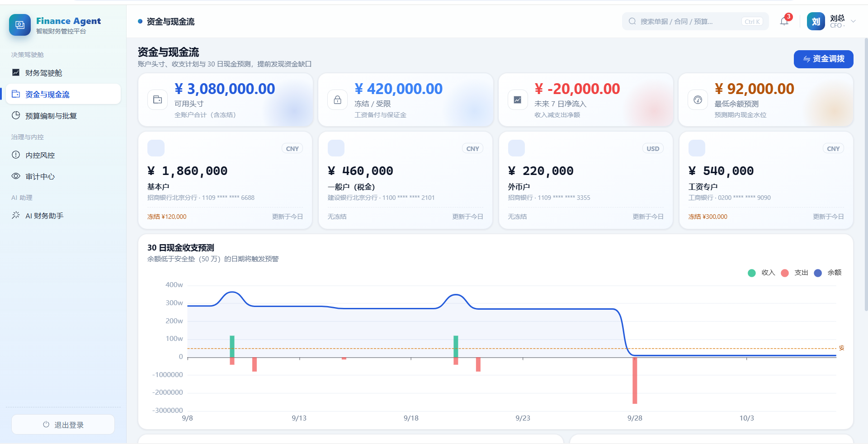The width and height of the screenshot is (868, 444).
Task: Click the wallet icon on 可用头寸 card
Action: tap(157, 99)
